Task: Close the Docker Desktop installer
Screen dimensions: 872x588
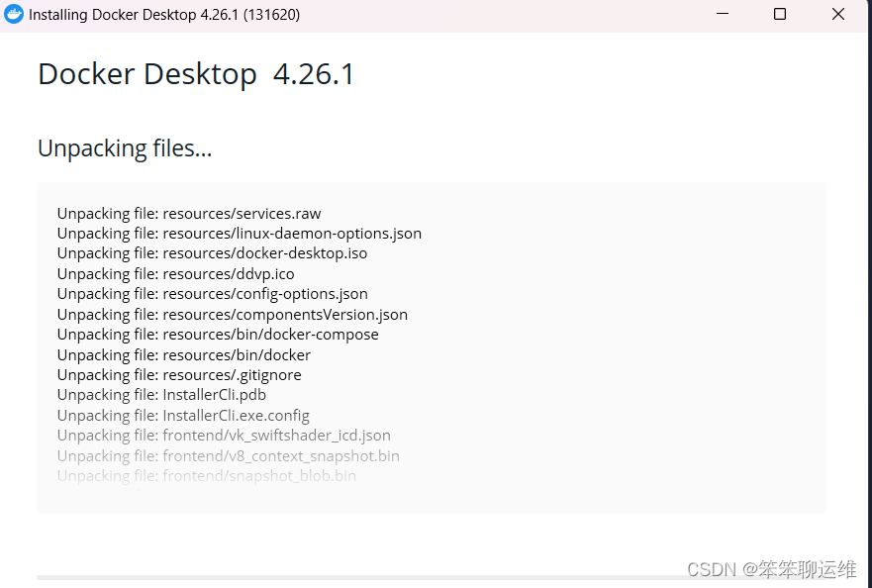Action: pyautogui.click(x=838, y=14)
